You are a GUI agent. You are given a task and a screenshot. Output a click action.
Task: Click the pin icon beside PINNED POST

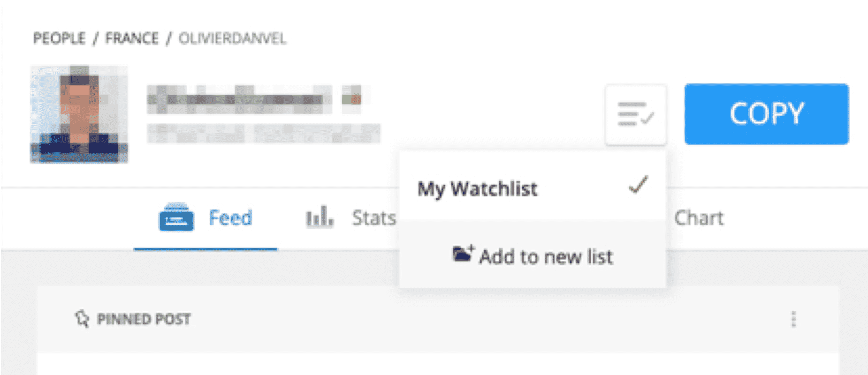(x=82, y=319)
